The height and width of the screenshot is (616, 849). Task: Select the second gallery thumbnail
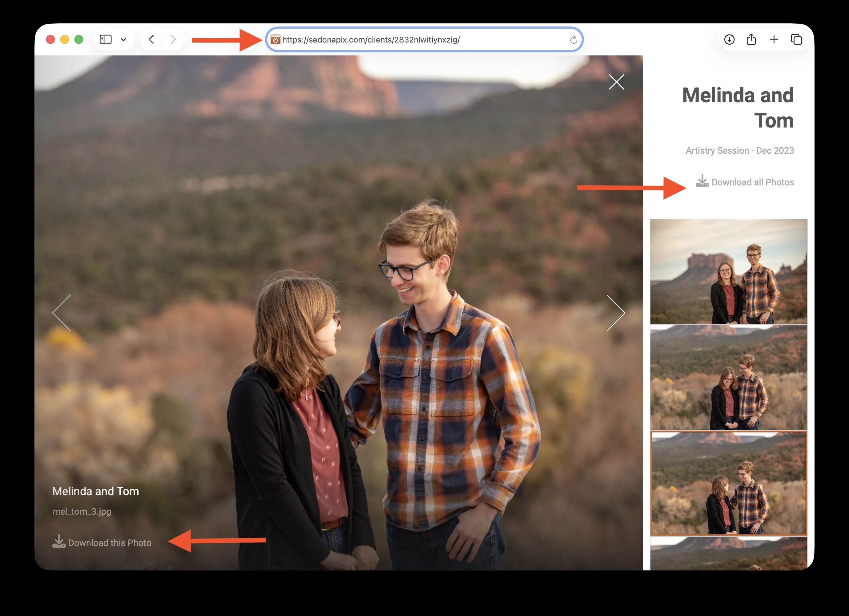tap(728, 377)
